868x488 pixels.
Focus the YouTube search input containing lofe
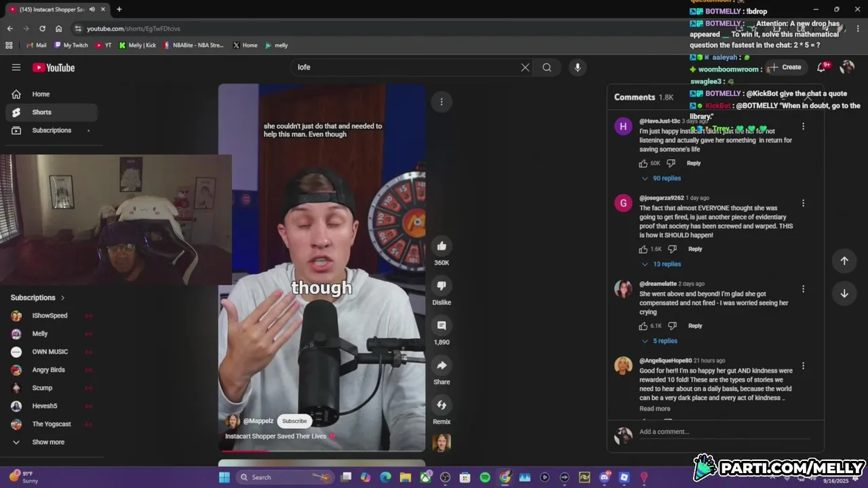(x=406, y=67)
